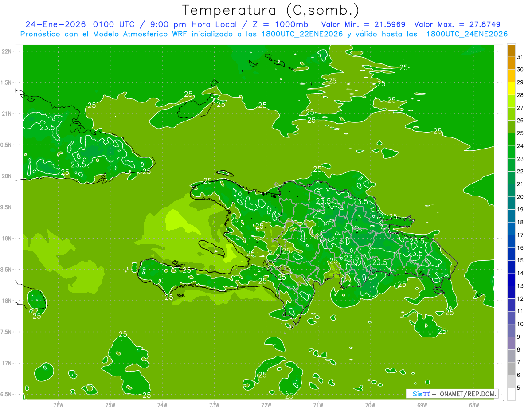
Task: Click the "74W" longitude label
Action: [x=162, y=405]
